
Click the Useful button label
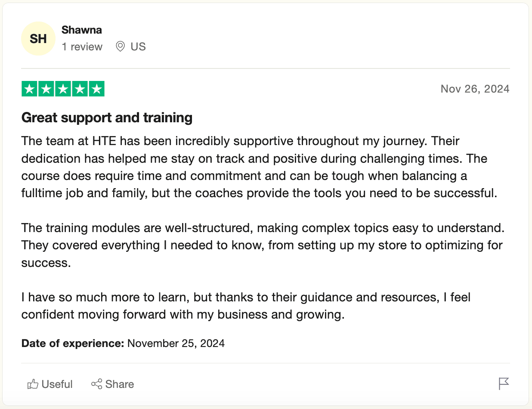(x=57, y=384)
